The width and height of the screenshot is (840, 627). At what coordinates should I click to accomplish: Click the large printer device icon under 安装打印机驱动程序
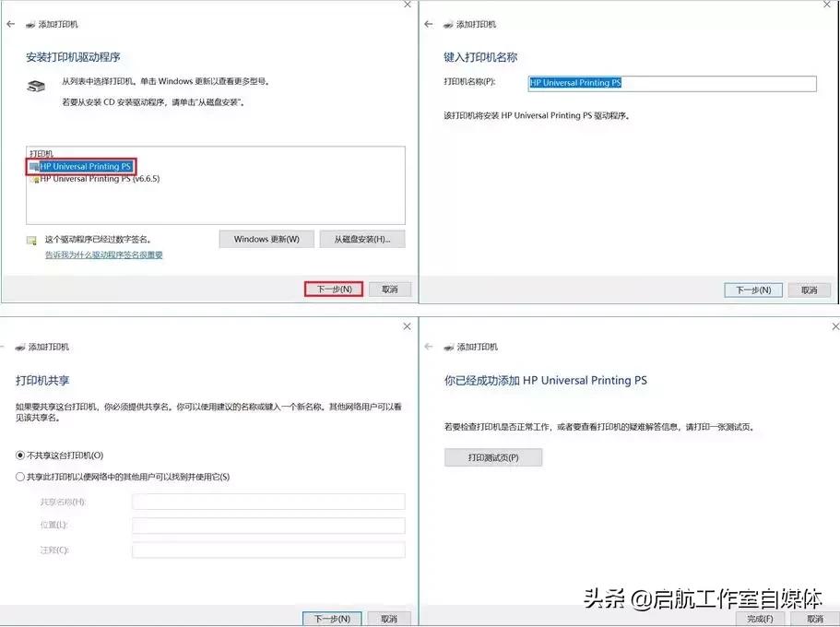point(36,86)
